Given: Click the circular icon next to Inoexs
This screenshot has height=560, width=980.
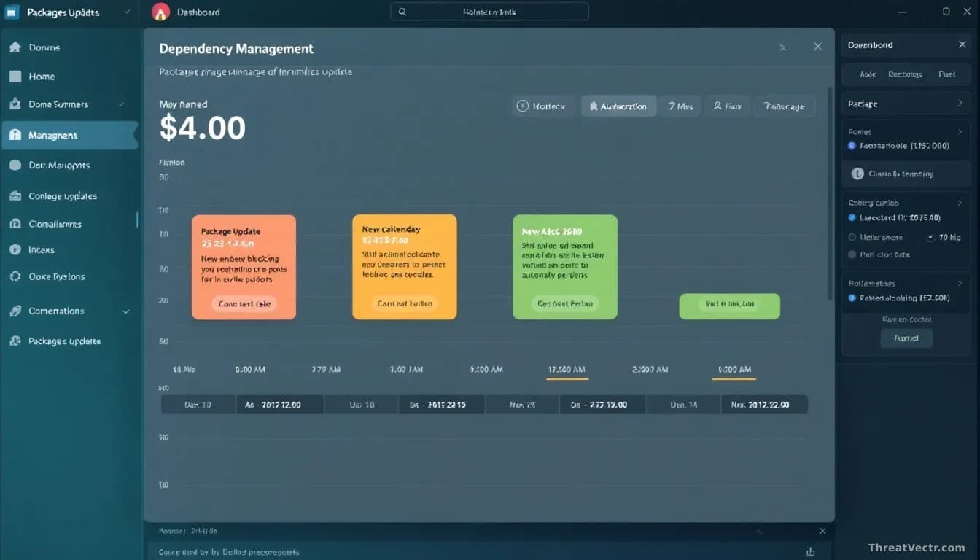Looking at the screenshot, I should coord(15,249).
